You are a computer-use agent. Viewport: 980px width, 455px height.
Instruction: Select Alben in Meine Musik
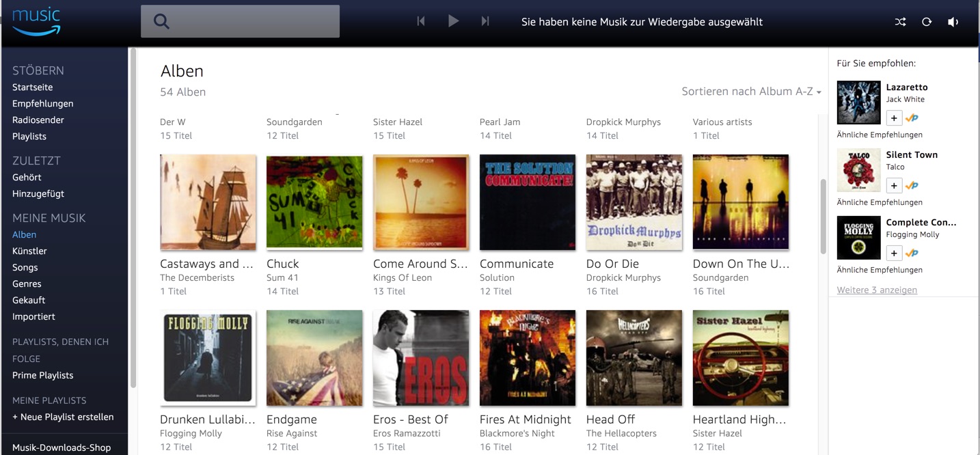pyautogui.click(x=24, y=235)
